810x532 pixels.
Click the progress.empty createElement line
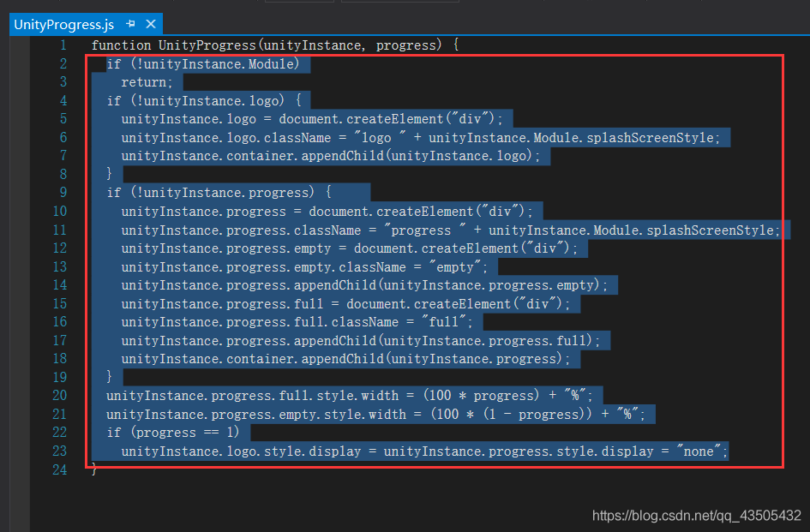click(349, 248)
